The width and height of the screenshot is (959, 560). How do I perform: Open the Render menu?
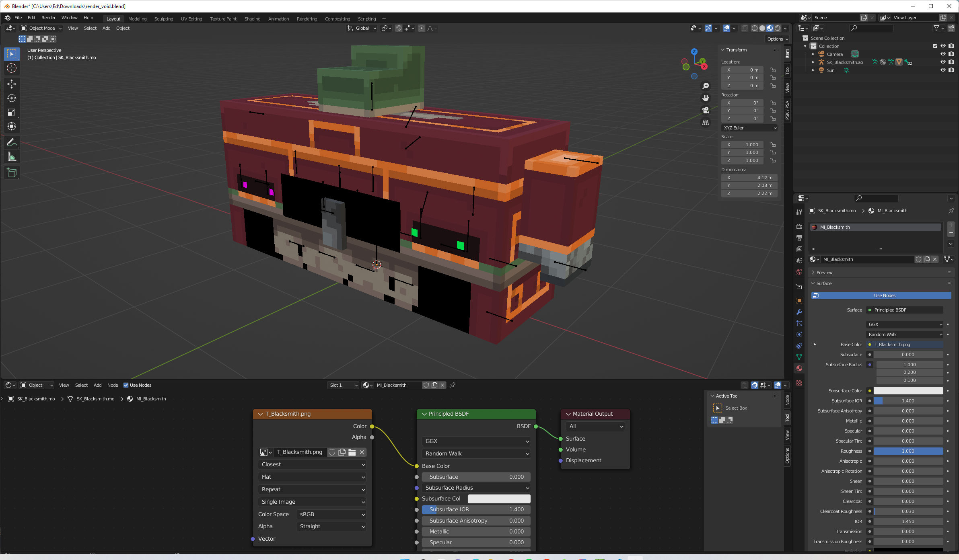[x=48, y=18]
